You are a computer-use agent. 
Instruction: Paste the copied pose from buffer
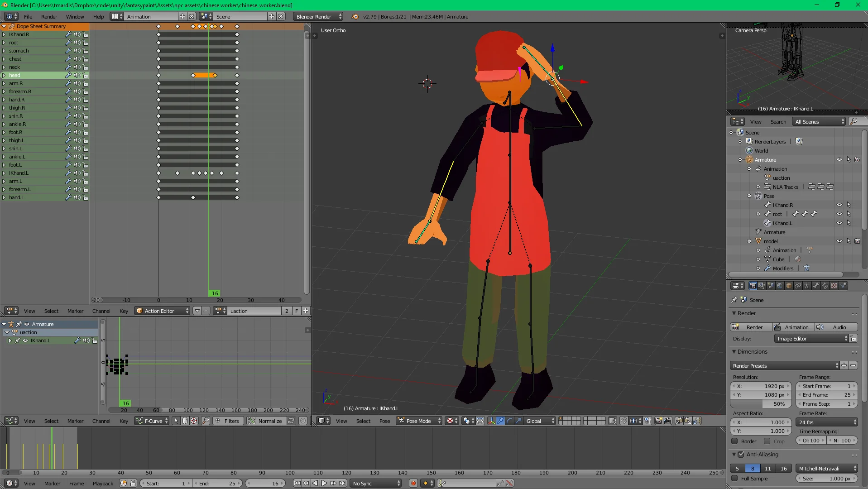click(688, 421)
